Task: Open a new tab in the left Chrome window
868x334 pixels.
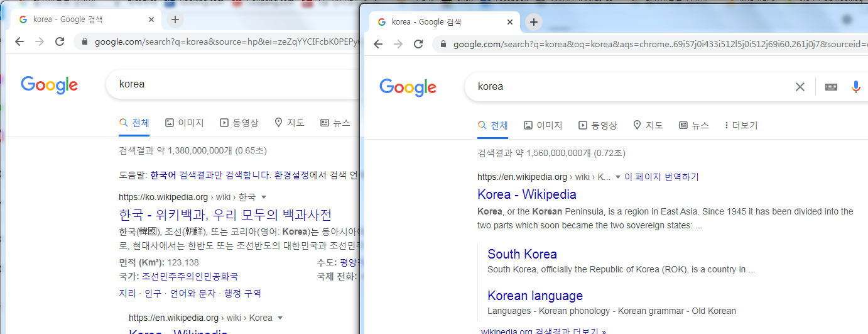Action: tap(175, 19)
